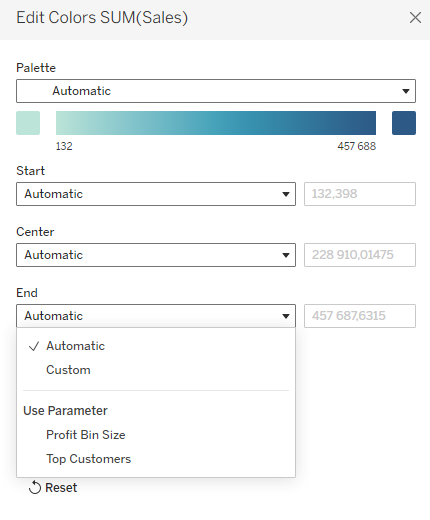This screenshot has height=520, width=430.
Task: Click the Reset arrow icon
Action: pos(35,487)
